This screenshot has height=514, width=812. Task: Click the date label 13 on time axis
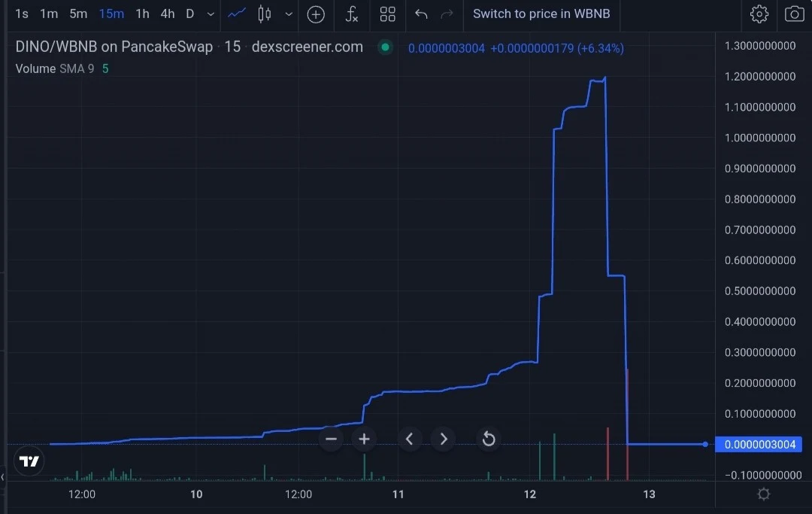[649, 494]
